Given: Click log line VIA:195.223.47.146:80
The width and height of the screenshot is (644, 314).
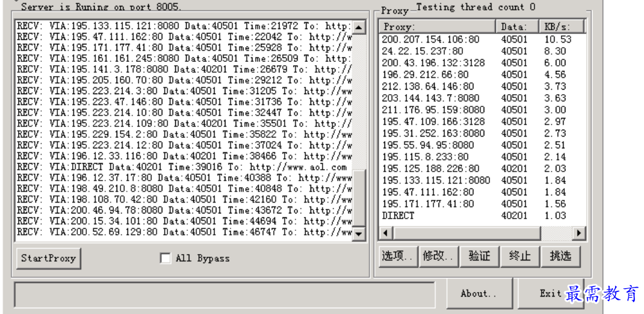Looking at the screenshot, I should pyautogui.click(x=184, y=102).
